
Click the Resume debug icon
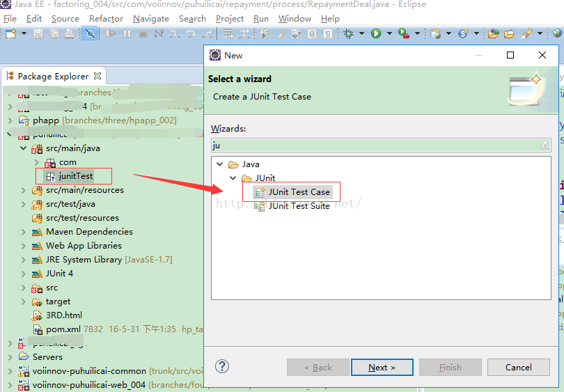point(111,34)
